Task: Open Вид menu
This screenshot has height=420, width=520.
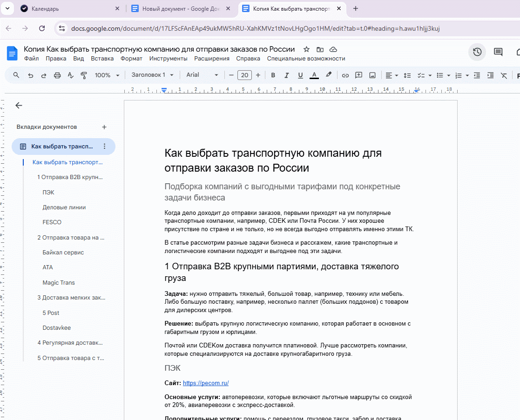Action: tap(79, 59)
